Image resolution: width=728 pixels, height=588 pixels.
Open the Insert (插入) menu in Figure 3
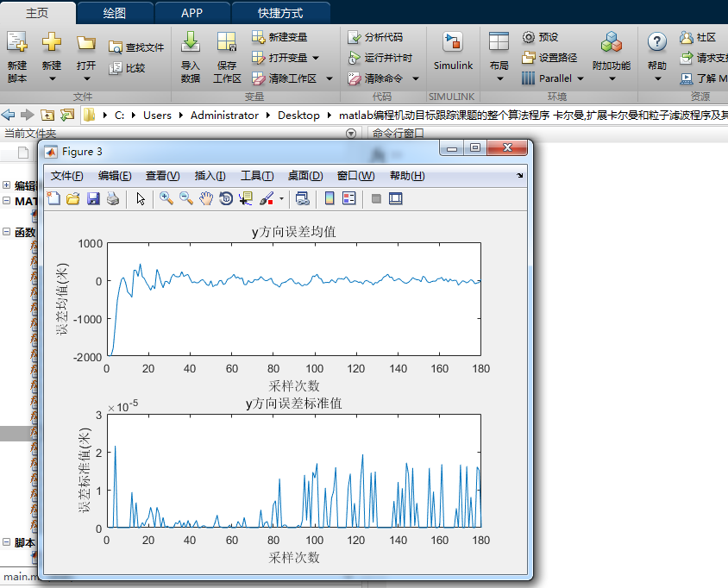[210, 175]
